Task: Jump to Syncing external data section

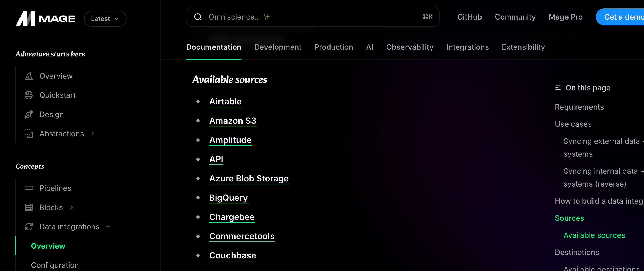Action: point(604,148)
